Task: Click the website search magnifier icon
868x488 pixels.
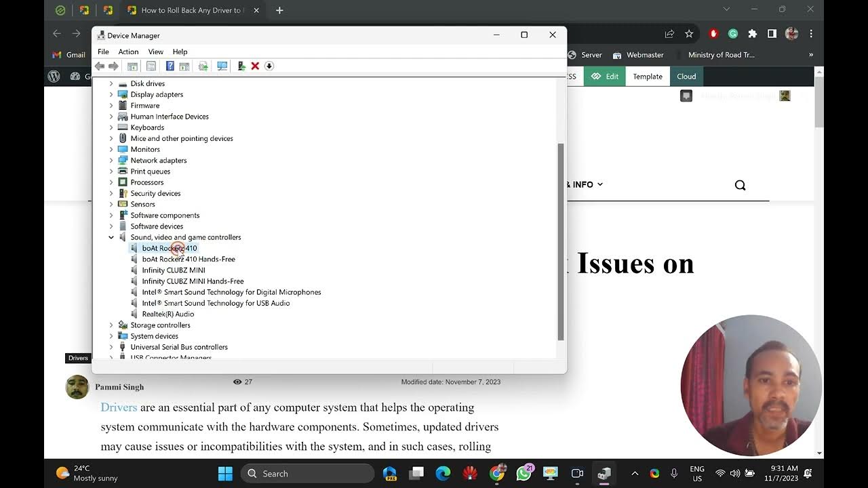Action: [740, 185]
